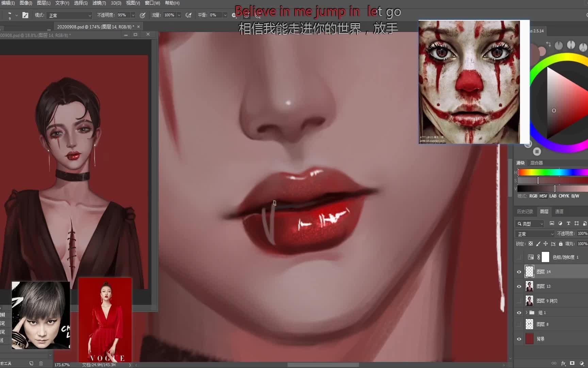Expand the opacity slider dropdown arrow
The width and height of the screenshot is (588, 368).
pyautogui.click(x=133, y=15)
